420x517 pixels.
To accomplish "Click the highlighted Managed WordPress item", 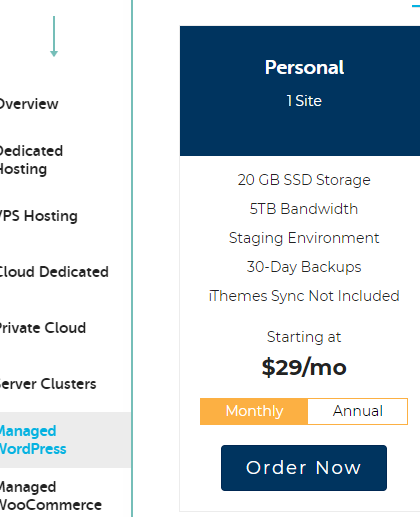I will pyautogui.click(x=33, y=440).
